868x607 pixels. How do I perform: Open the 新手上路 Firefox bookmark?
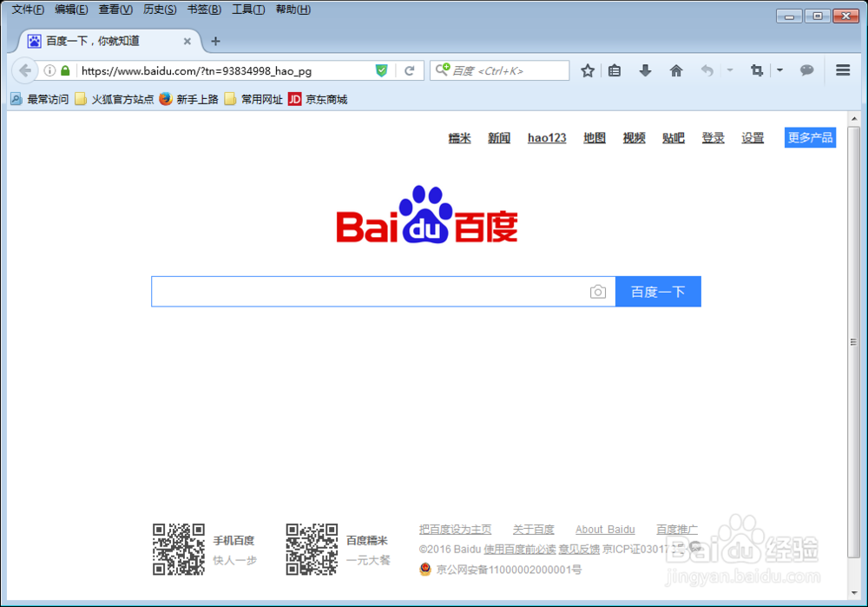188,99
